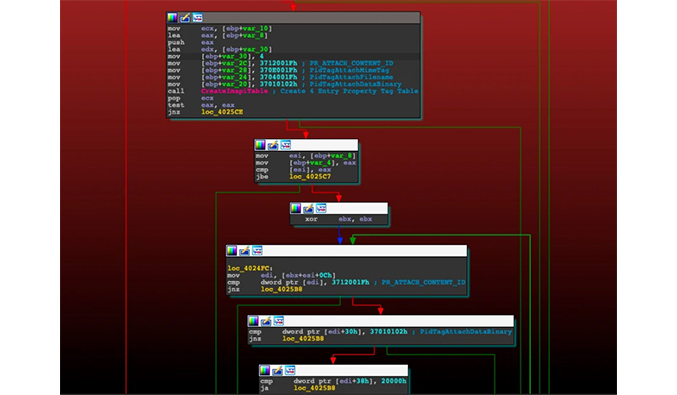Click the 'jbe loc_4025C7' jump line
The height and width of the screenshot is (395, 677).
[294, 177]
